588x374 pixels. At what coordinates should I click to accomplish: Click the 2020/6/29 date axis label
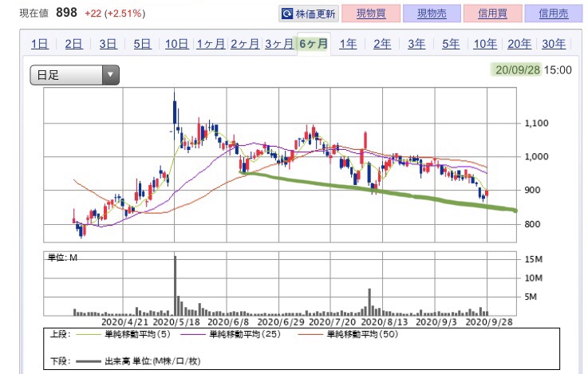tap(281, 322)
